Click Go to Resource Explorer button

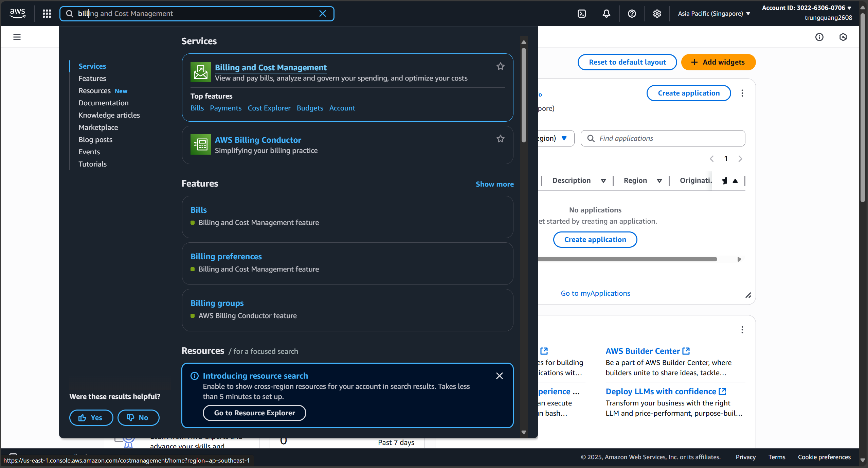click(254, 413)
